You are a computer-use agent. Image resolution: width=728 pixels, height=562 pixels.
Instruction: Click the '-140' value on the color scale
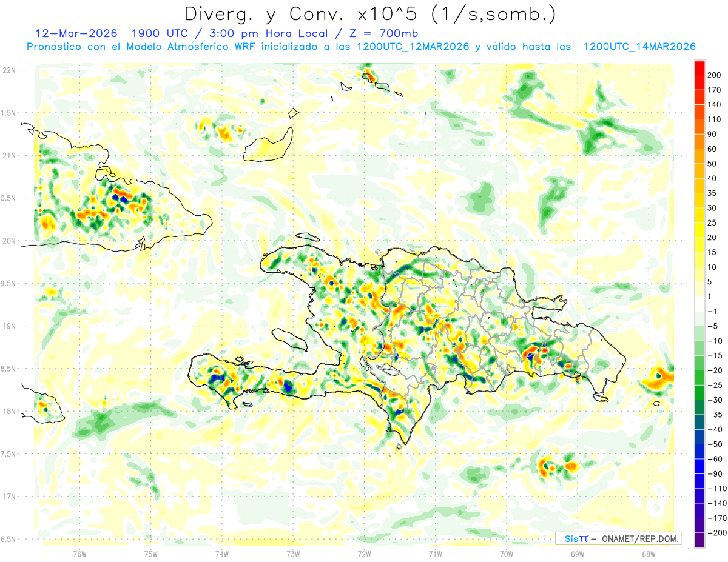(717, 504)
